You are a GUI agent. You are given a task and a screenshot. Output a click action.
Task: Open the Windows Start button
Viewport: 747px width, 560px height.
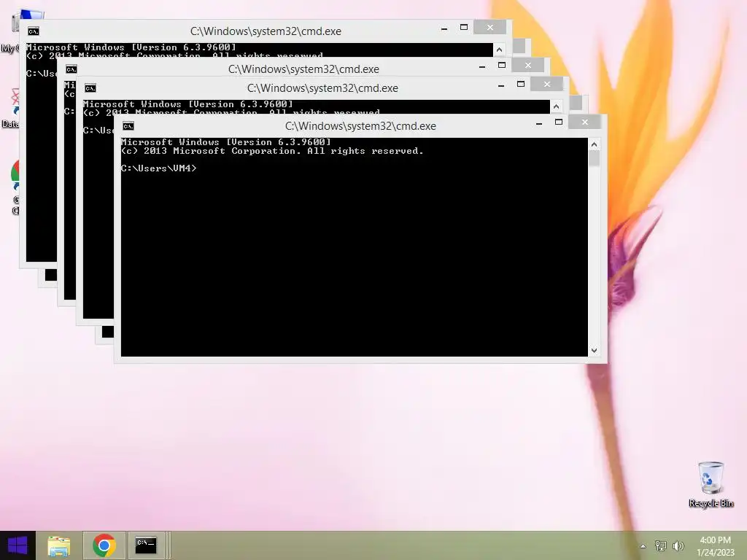pos(18,545)
